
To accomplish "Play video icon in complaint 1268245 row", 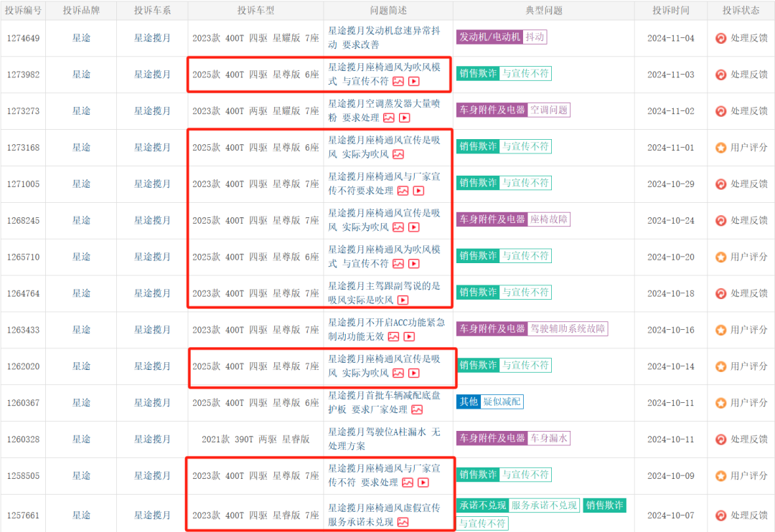I will tap(414, 227).
